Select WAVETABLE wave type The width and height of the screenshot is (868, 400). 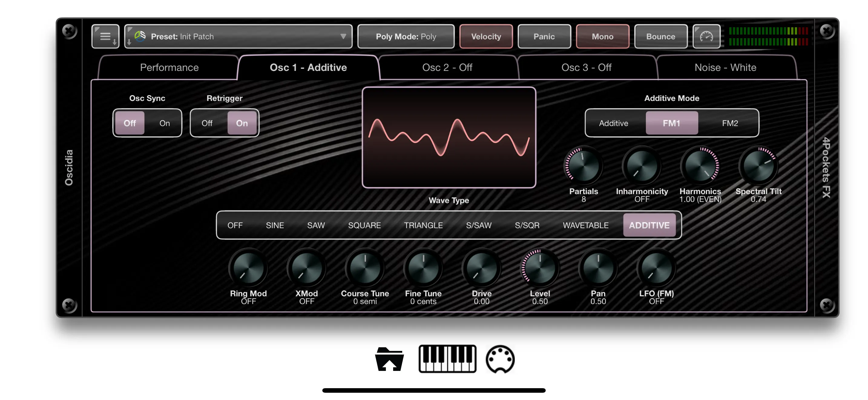click(x=585, y=225)
